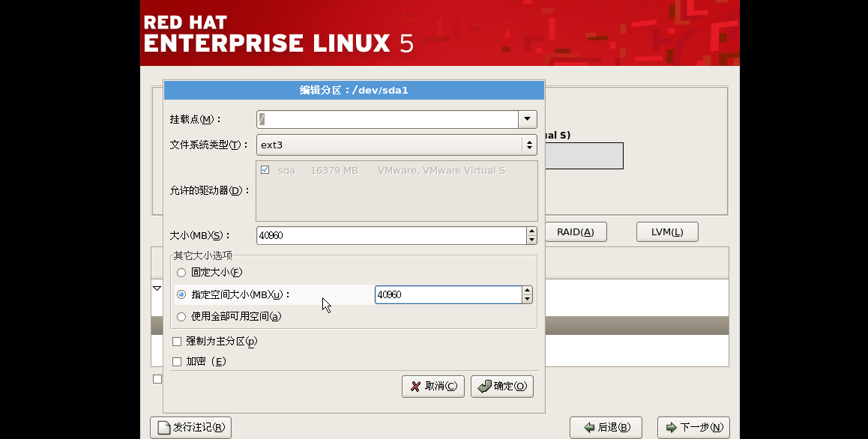Select the 使用全部可用空间 radio button
Image resolution: width=868 pixels, height=439 pixels.
point(181,316)
